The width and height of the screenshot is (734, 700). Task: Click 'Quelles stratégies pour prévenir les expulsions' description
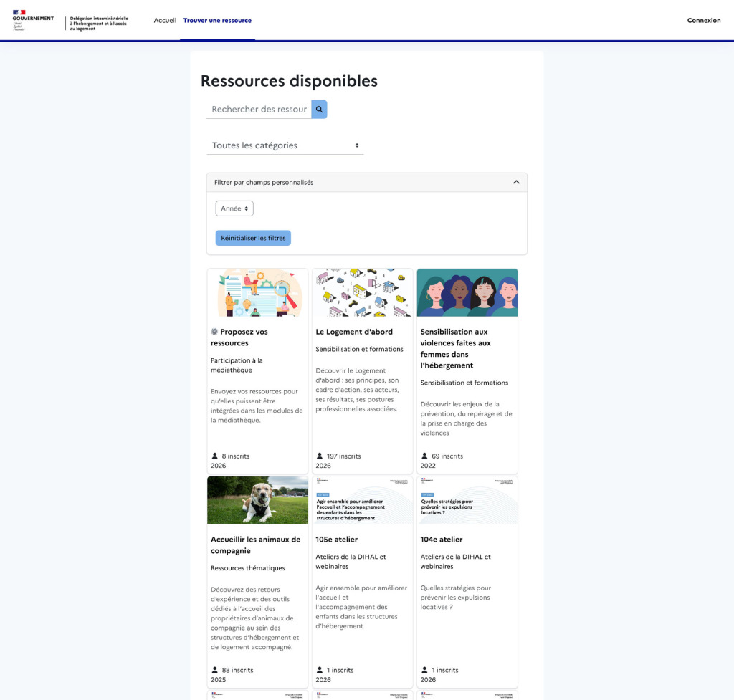point(455,597)
